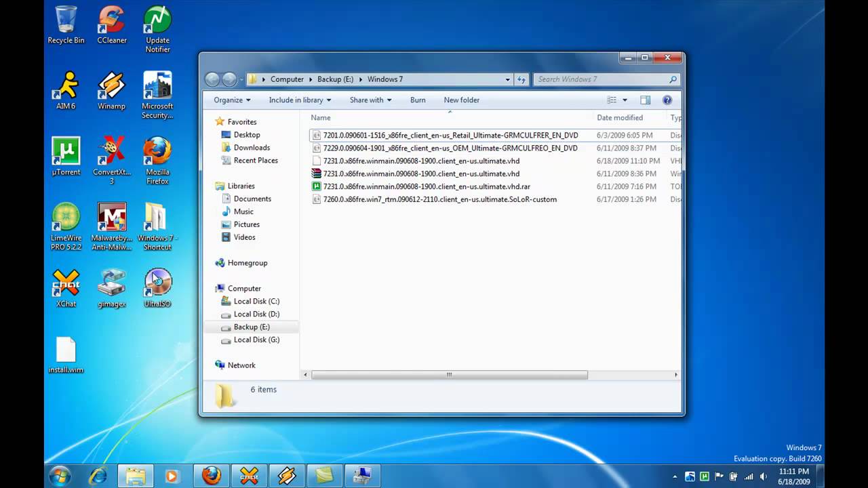Screen dimensions: 868x488
Task: Open Internet Explorer from taskbar
Action: click(x=98, y=476)
